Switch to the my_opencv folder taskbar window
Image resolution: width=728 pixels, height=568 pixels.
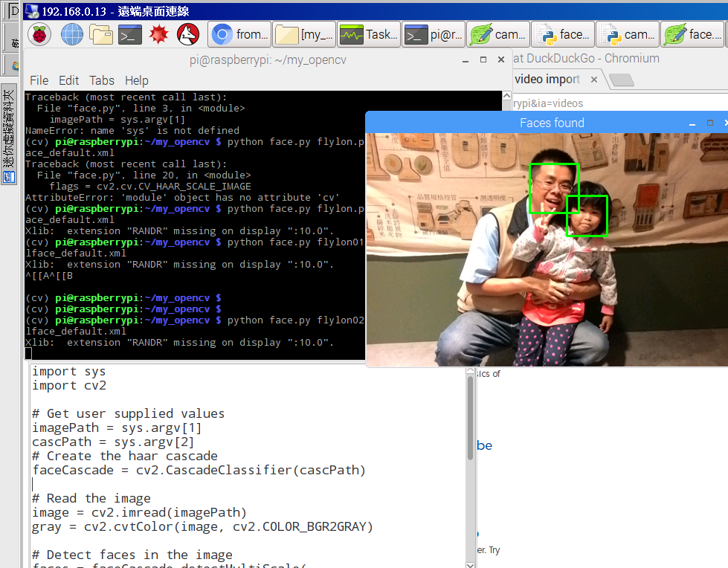coord(304,34)
